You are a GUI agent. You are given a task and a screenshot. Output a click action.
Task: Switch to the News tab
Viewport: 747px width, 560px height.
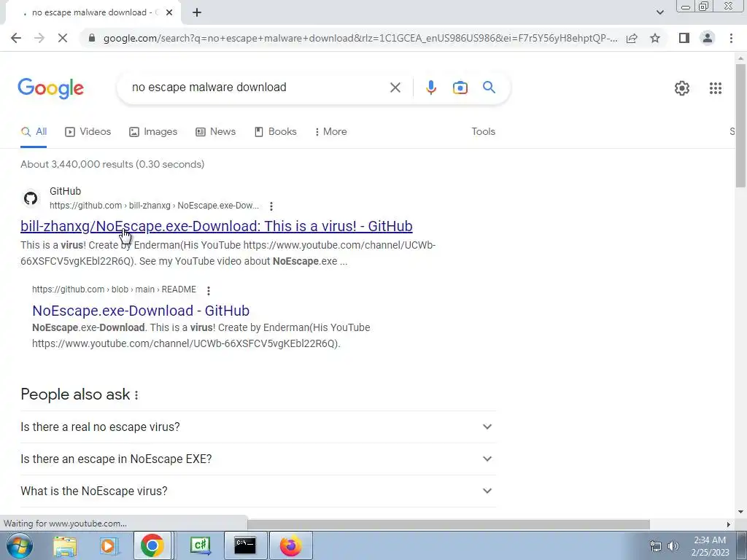(x=215, y=131)
